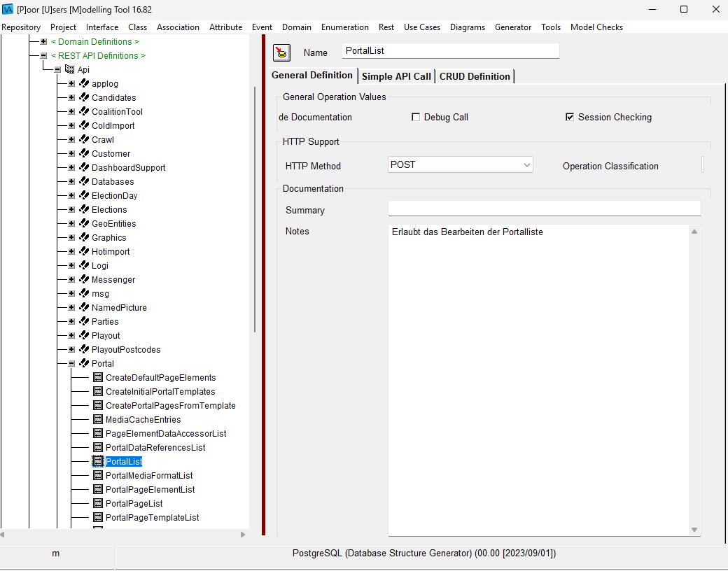Click the Summary input field
Screen dimensions: 728x571
click(x=544, y=209)
